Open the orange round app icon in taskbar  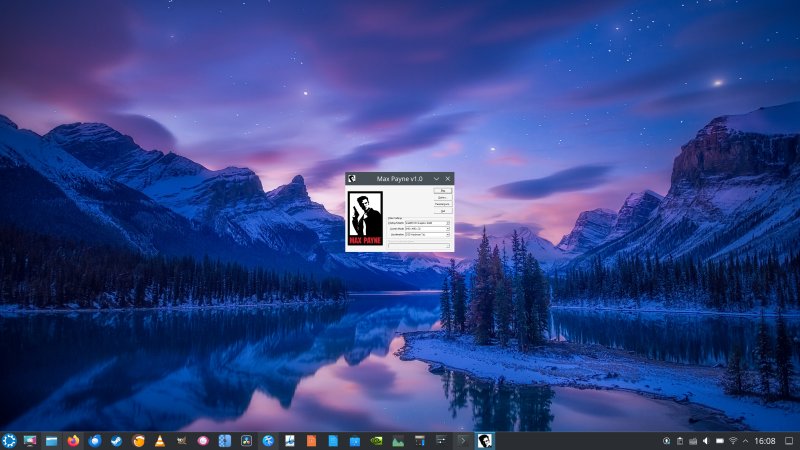pyautogui.click(x=138, y=441)
